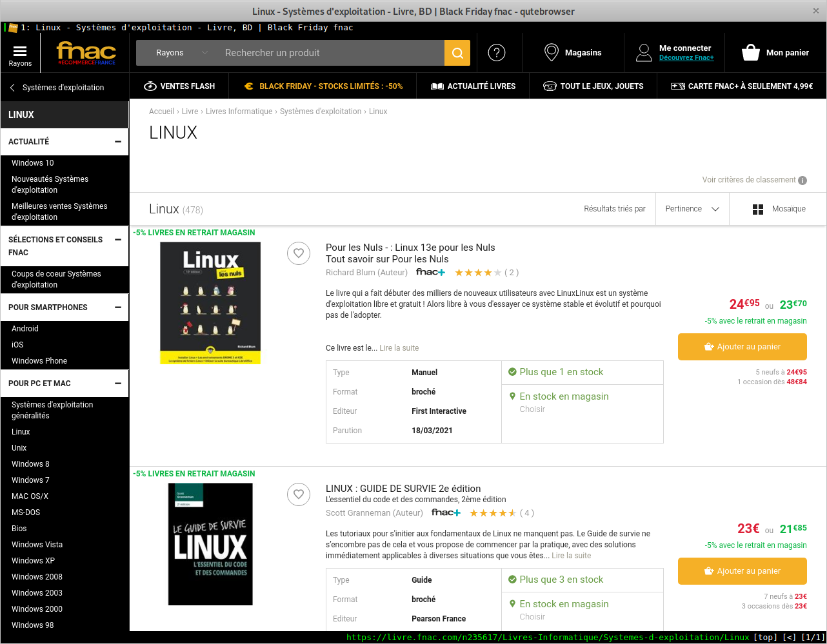Click the Me connecter user icon
The image size is (827, 644).
coord(644,53)
